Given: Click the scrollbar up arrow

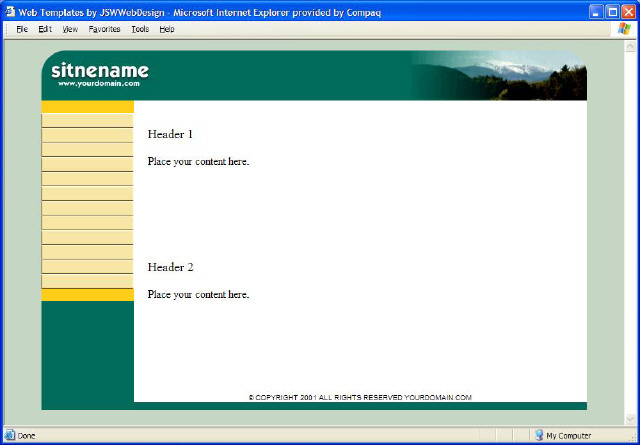Looking at the screenshot, I should click(630, 44).
